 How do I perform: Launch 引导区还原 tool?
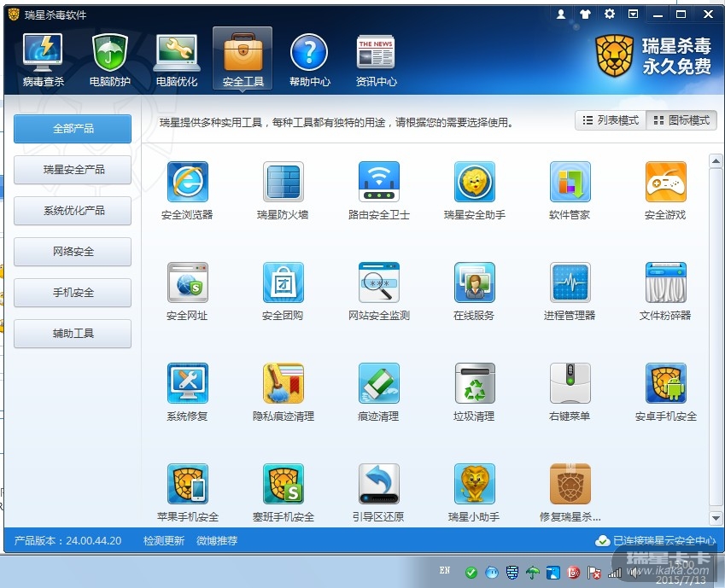[x=378, y=485]
